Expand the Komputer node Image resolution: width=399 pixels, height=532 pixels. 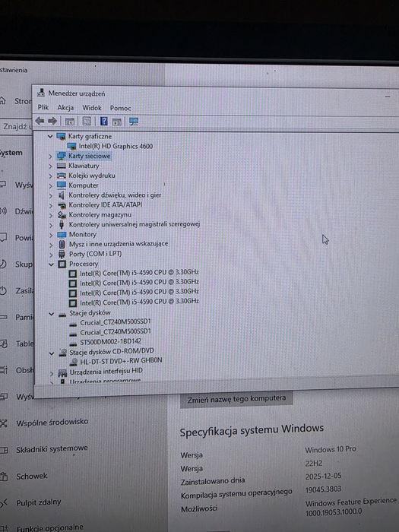50,186
